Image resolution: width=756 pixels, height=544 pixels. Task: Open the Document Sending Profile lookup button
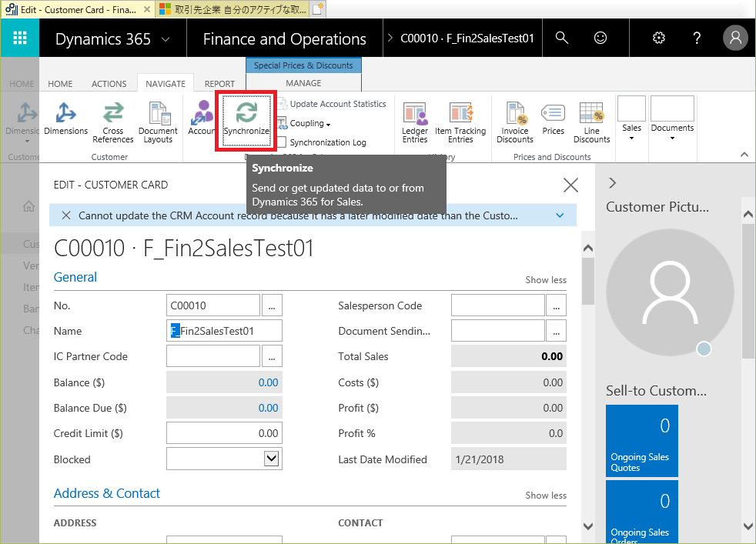pyautogui.click(x=557, y=331)
